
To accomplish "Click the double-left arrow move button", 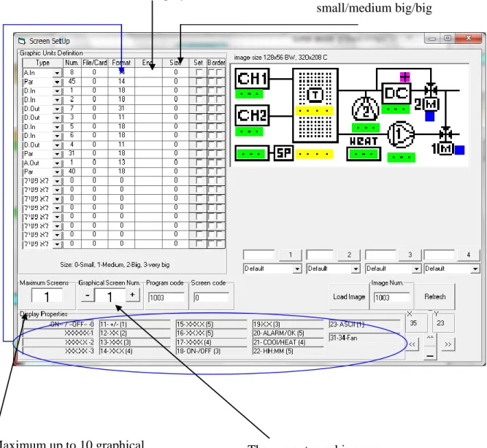I will click(x=412, y=344).
